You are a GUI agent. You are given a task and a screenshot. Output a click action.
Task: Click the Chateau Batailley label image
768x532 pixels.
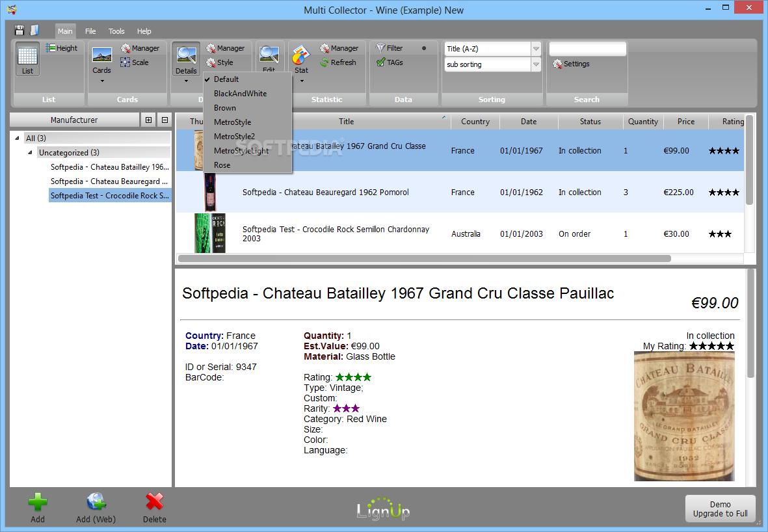coord(683,416)
